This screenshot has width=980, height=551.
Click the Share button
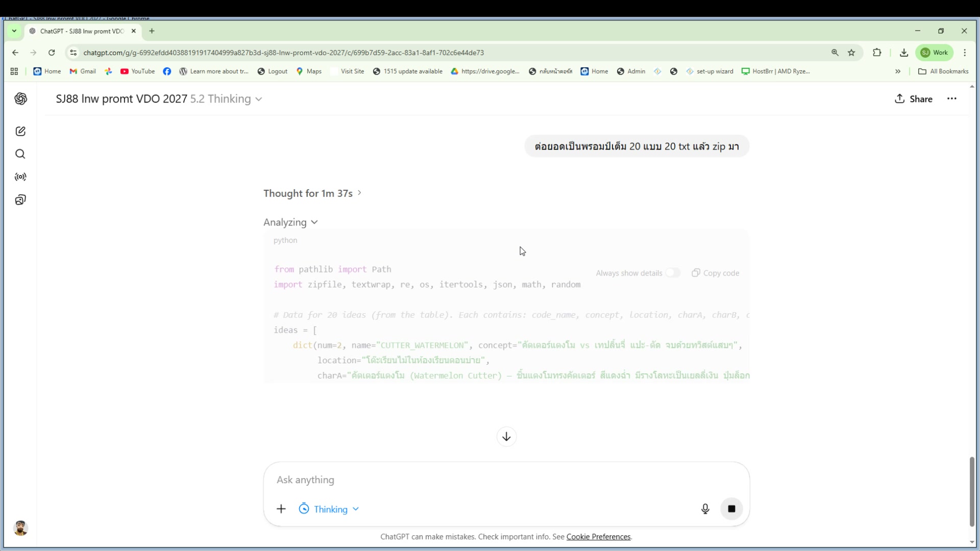[x=914, y=99]
